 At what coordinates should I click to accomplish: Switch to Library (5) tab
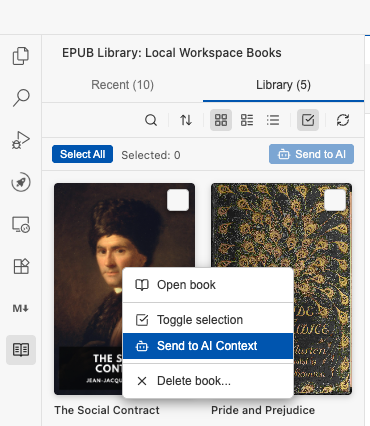coord(283,85)
